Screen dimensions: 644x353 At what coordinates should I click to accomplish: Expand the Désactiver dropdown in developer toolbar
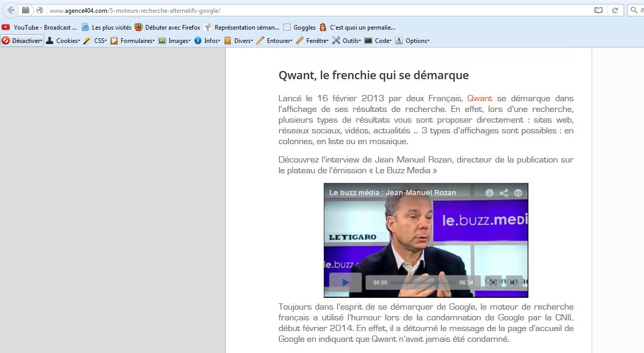point(23,41)
